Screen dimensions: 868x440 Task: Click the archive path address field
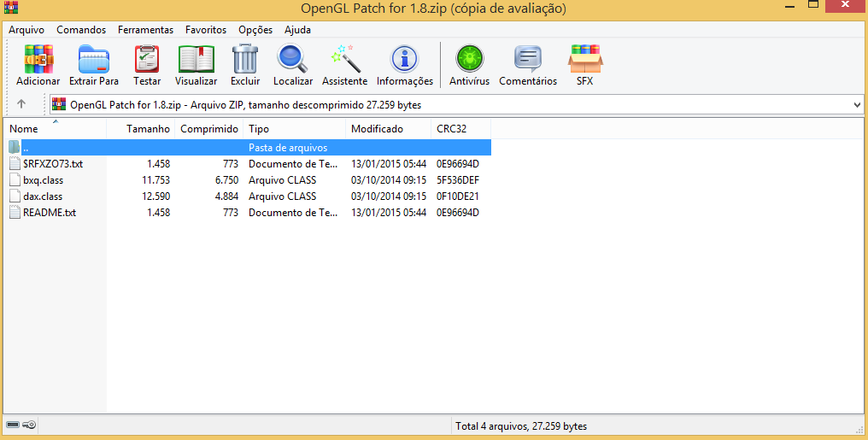pyautogui.click(x=457, y=104)
